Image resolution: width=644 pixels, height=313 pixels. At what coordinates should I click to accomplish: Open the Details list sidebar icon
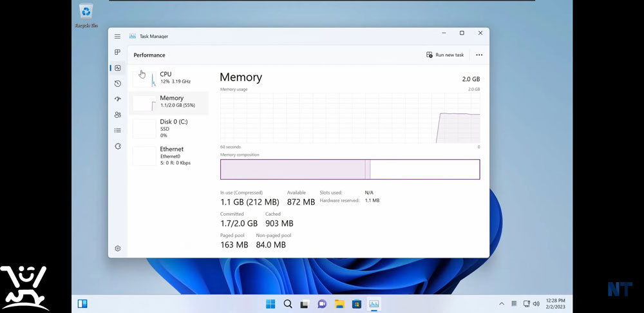point(118,130)
